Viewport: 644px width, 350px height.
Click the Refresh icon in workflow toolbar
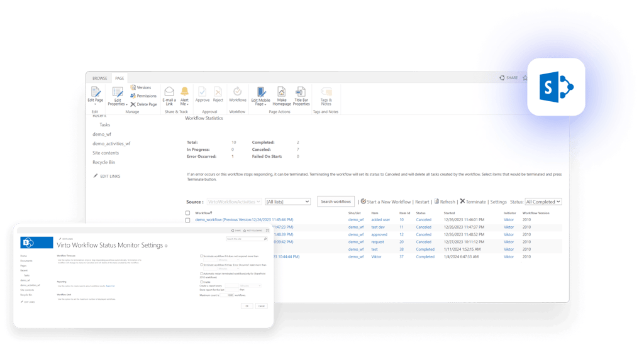pos(436,201)
